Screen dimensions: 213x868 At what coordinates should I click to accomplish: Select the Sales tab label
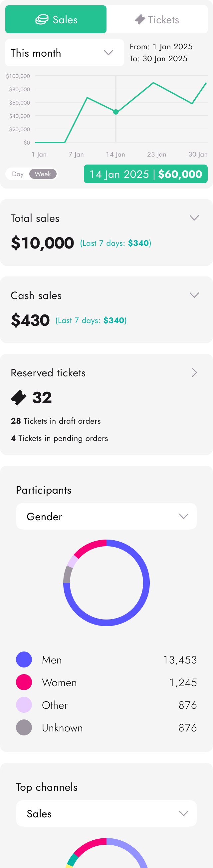click(x=65, y=20)
